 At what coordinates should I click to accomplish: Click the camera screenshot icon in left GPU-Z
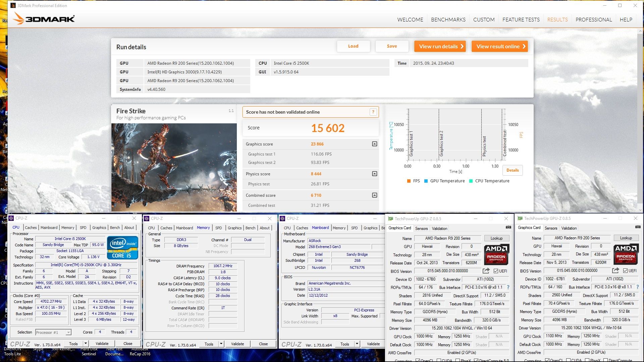click(x=508, y=228)
